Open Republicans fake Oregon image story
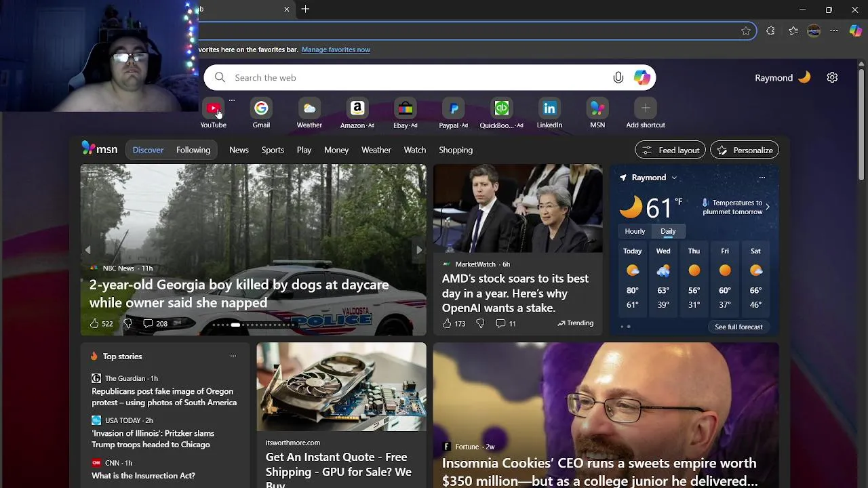This screenshot has height=488, width=868. (x=164, y=396)
